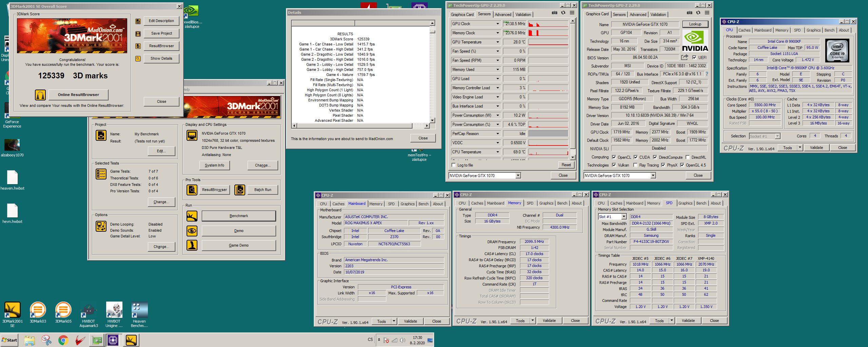Click the Display and CPU Settings monitor icon
Viewport: 868px width, 347px height.
(x=192, y=135)
